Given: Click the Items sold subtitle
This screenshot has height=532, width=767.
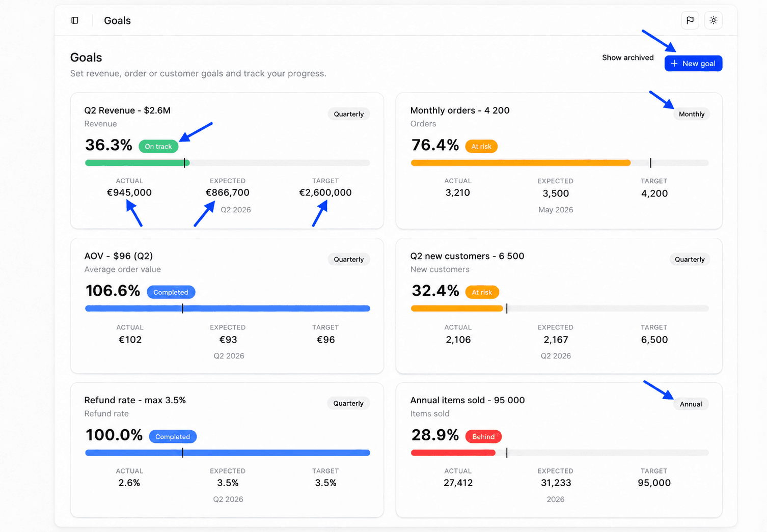Looking at the screenshot, I should (x=430, y=414).
